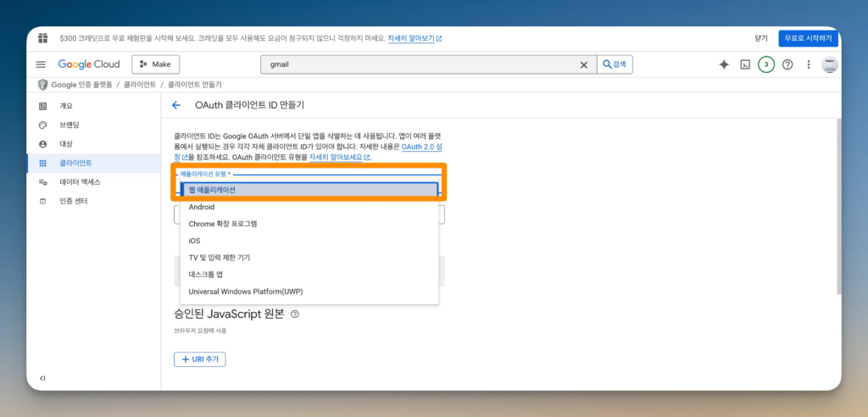
Task: Click the page vertical scrollbar
Action: [x=838, y=205]
